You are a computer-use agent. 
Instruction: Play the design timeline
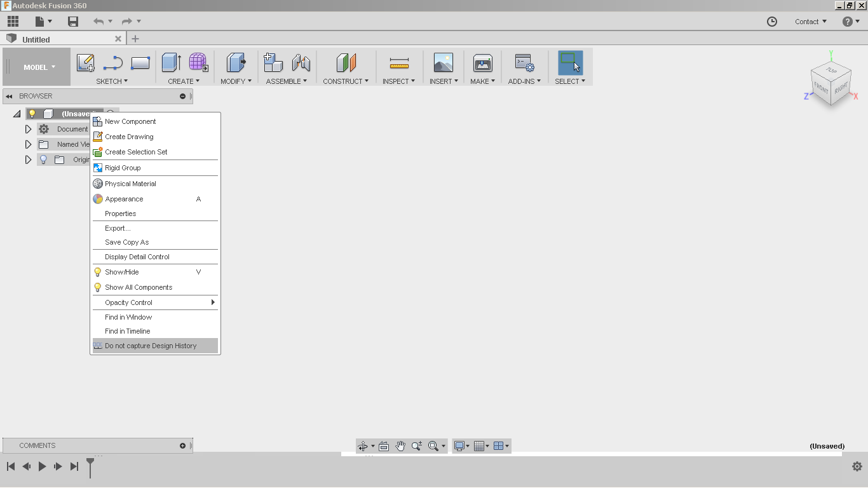coord(42,466)
